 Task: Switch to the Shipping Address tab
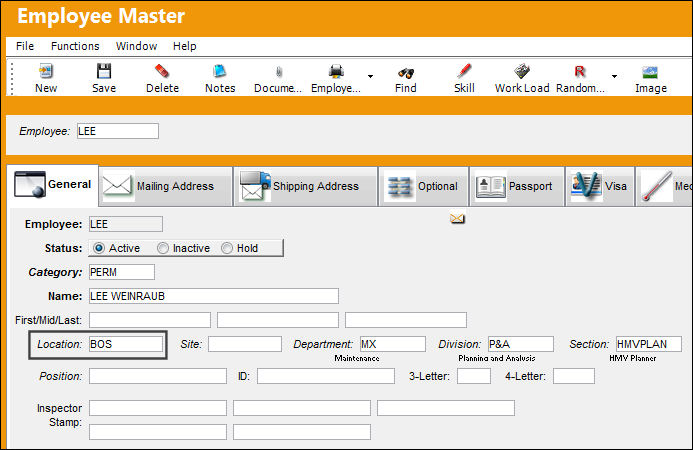(306, 186)
